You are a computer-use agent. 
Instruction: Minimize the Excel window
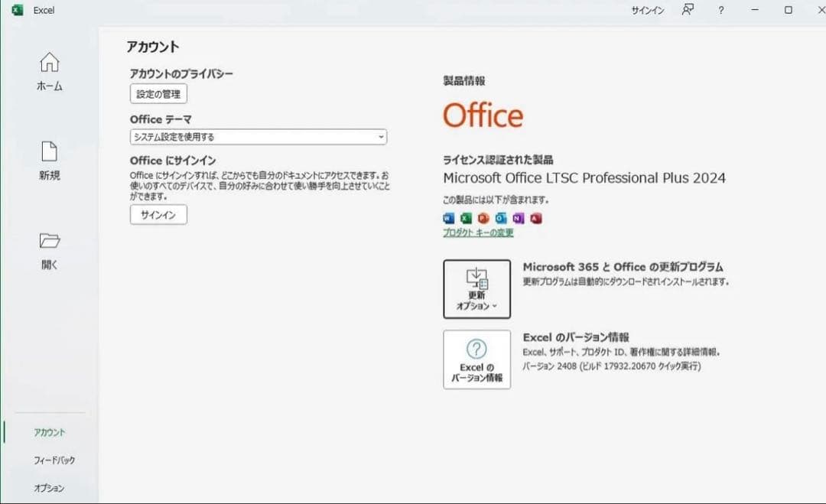point(755,10)
